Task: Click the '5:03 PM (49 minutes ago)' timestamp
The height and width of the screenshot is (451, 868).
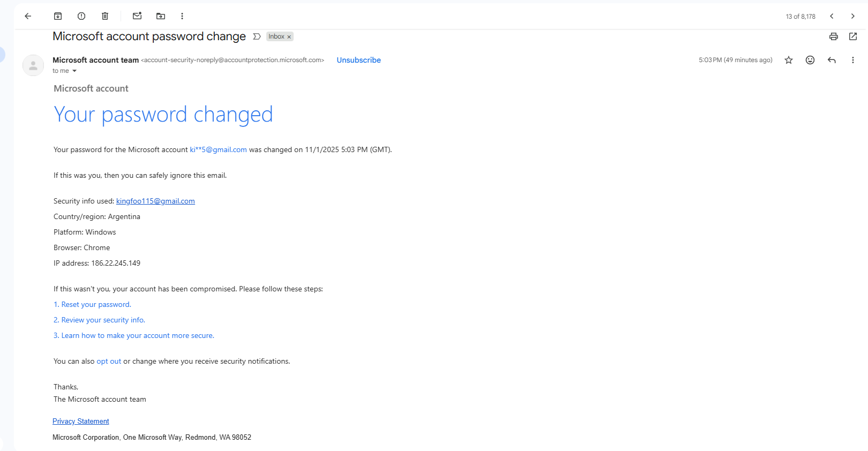Action: click(x=735, y=60)
